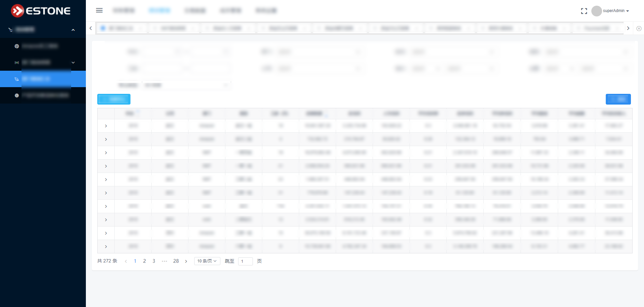This screenshot has width=644, height=307.
Task: Expand the second table row
Action: click(x=106, y=139)
